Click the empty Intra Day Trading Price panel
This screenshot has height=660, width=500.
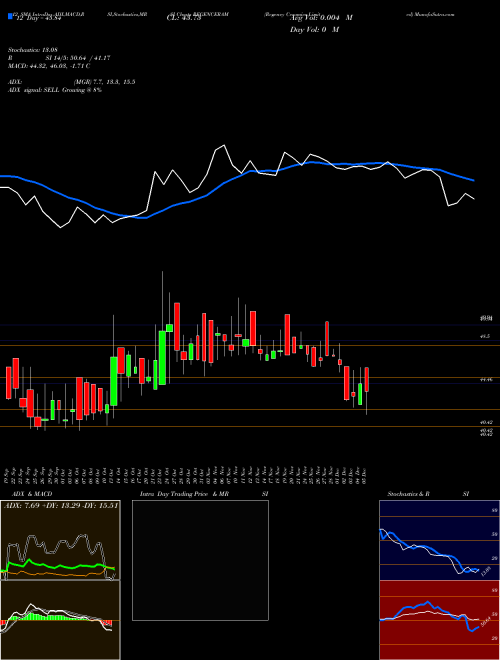[200, 560]
